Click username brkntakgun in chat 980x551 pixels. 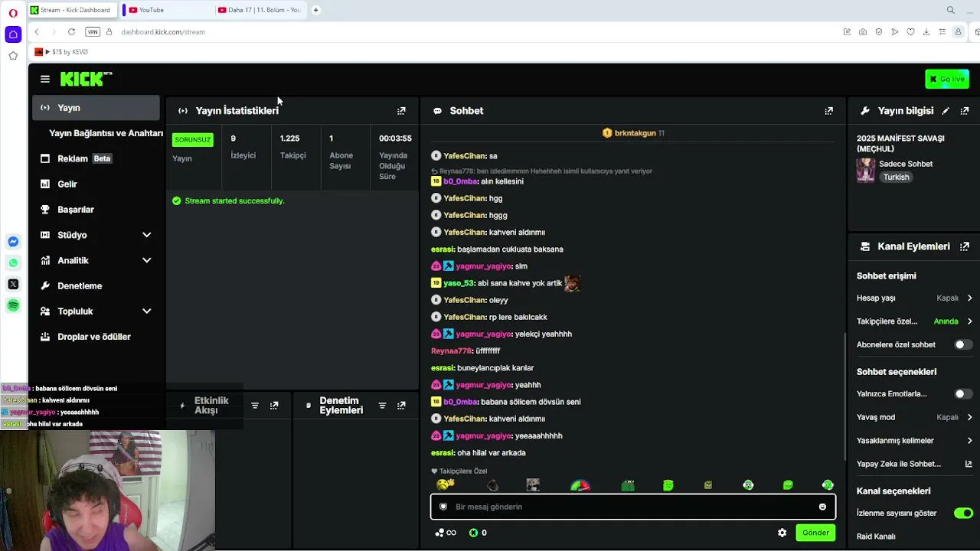[635, 133]
